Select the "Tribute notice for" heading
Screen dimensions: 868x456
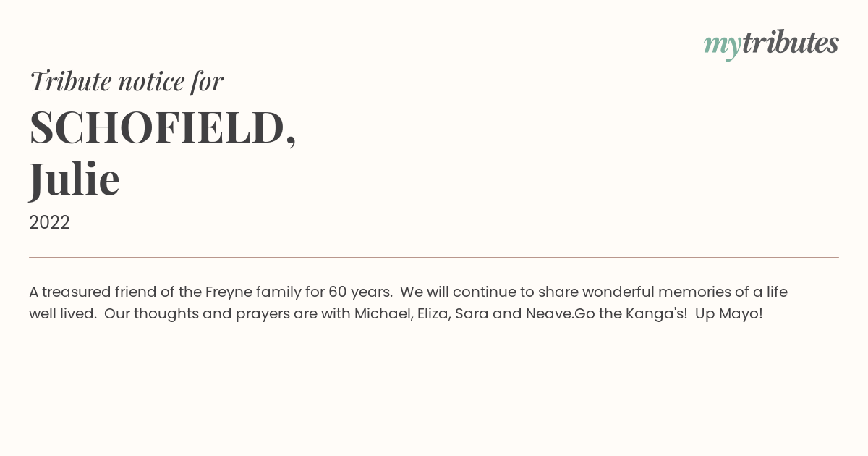click(126, 80)
